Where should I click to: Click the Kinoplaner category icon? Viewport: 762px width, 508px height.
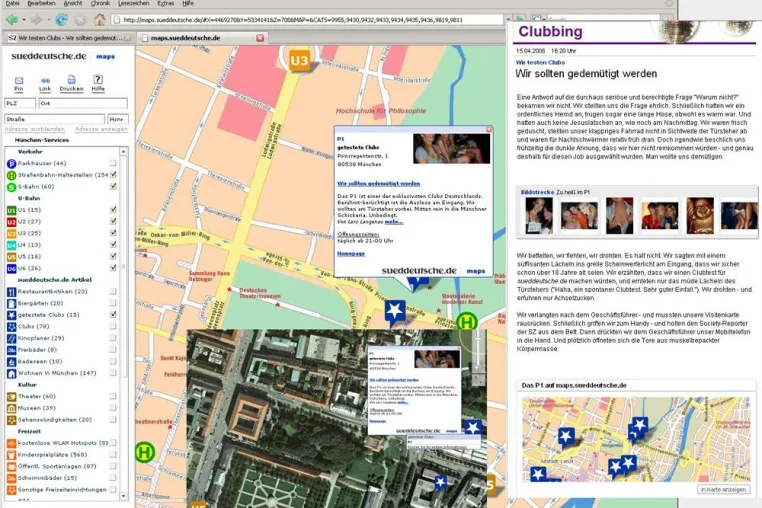[12, 338]
